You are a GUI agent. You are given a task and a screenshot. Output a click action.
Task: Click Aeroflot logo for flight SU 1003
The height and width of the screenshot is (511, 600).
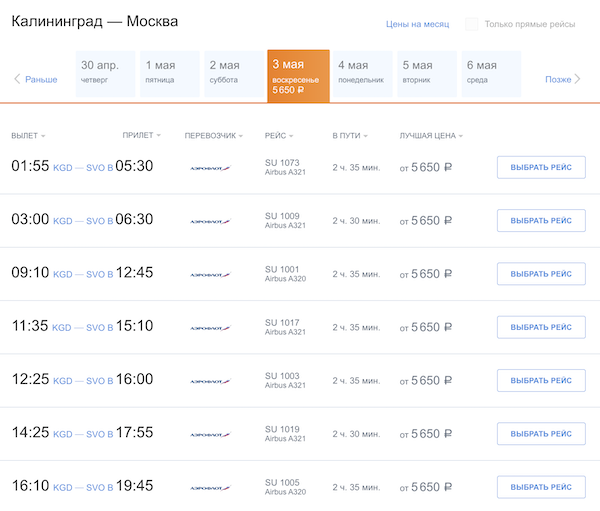[x=210, y=381]
